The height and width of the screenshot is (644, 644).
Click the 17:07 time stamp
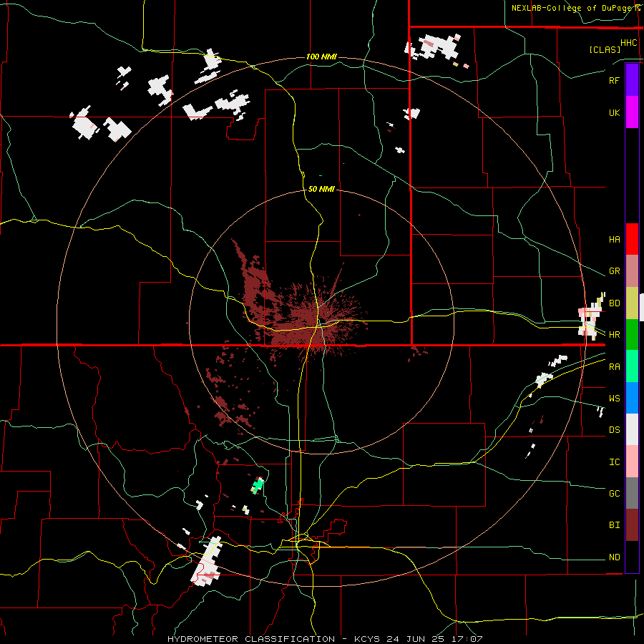[466, 639]
